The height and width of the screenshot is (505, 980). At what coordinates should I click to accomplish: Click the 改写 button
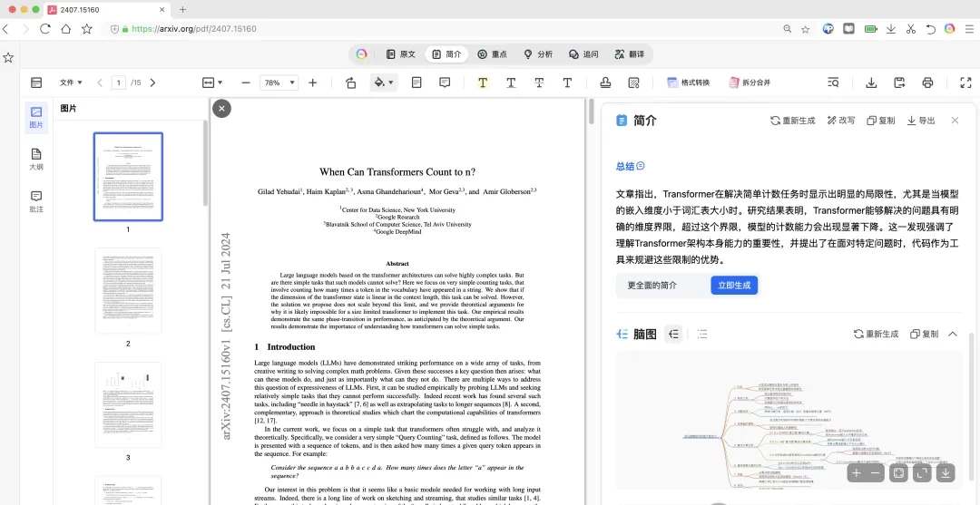click(841, 121)
